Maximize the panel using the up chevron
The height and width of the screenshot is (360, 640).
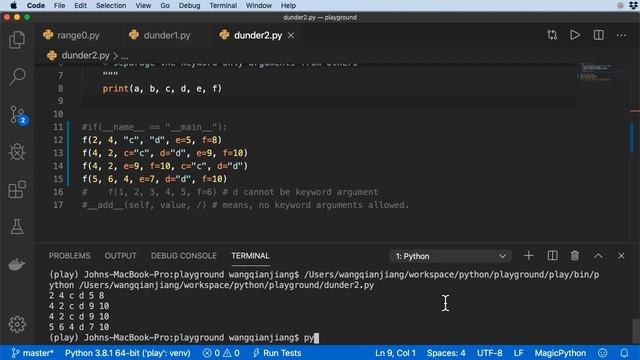coord(598,256)
